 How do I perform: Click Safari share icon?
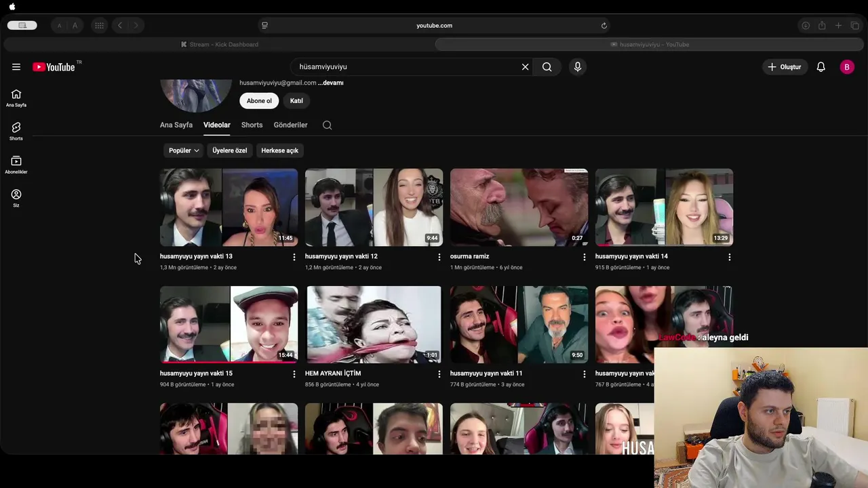point(822,26)
